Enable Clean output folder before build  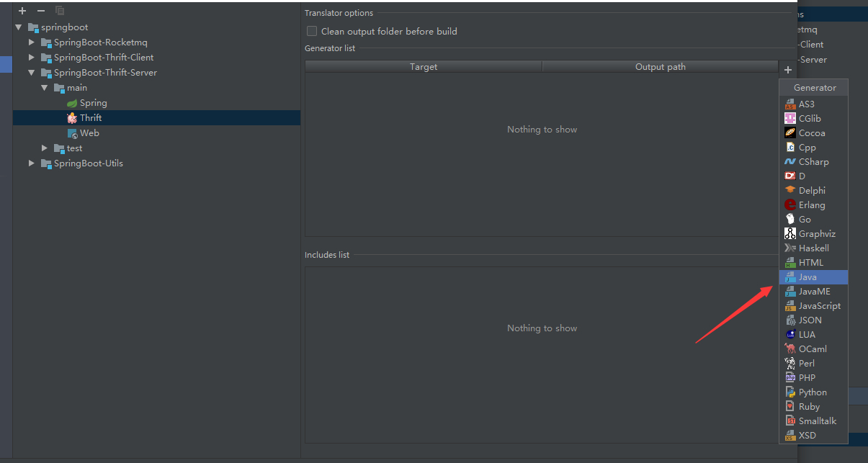(312, 31)
